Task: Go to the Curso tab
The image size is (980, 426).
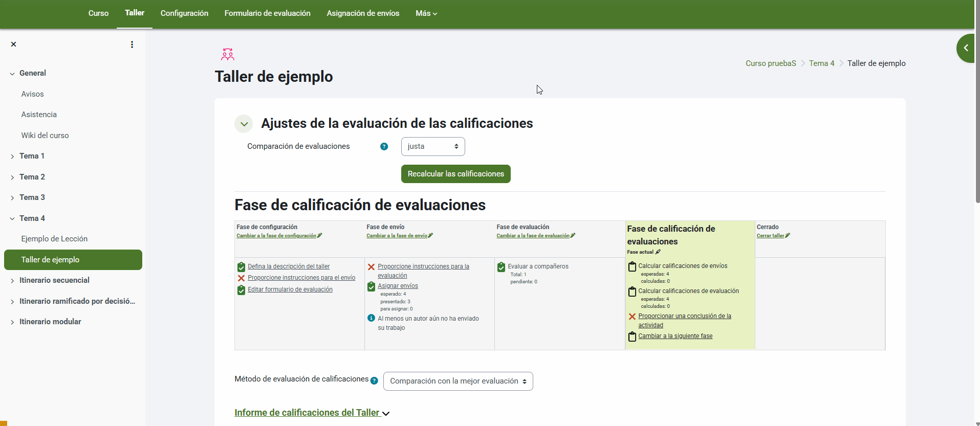Action: [x=98, y=13]
